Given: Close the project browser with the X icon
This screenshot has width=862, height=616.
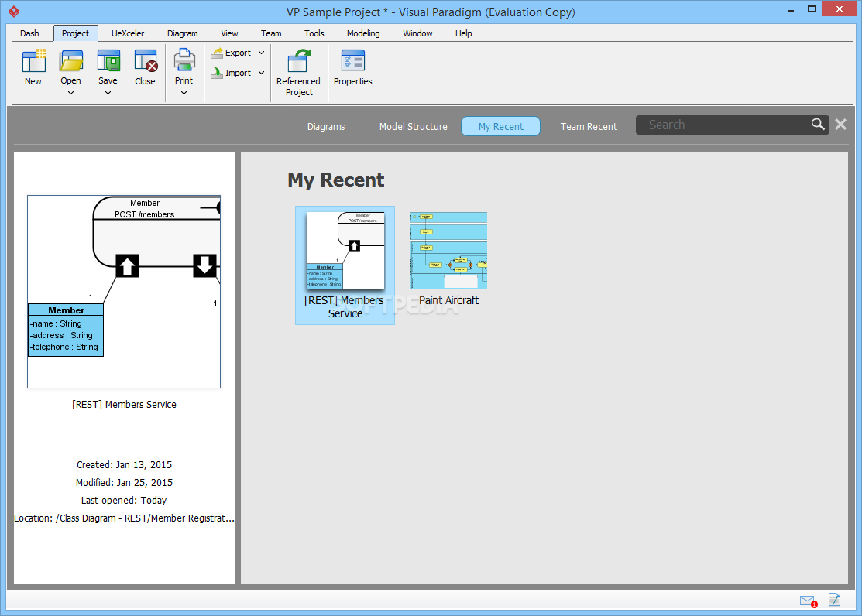Looking at the screenshot, I should [x=840, y=124].
